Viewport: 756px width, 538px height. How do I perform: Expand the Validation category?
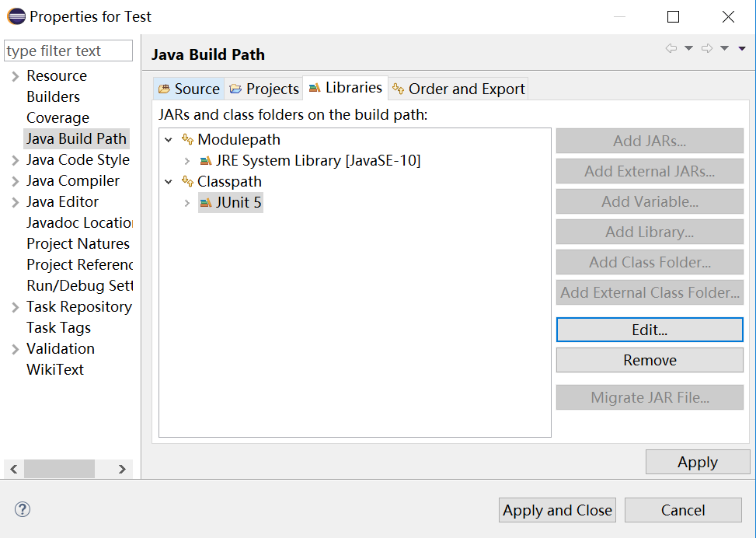15,349
